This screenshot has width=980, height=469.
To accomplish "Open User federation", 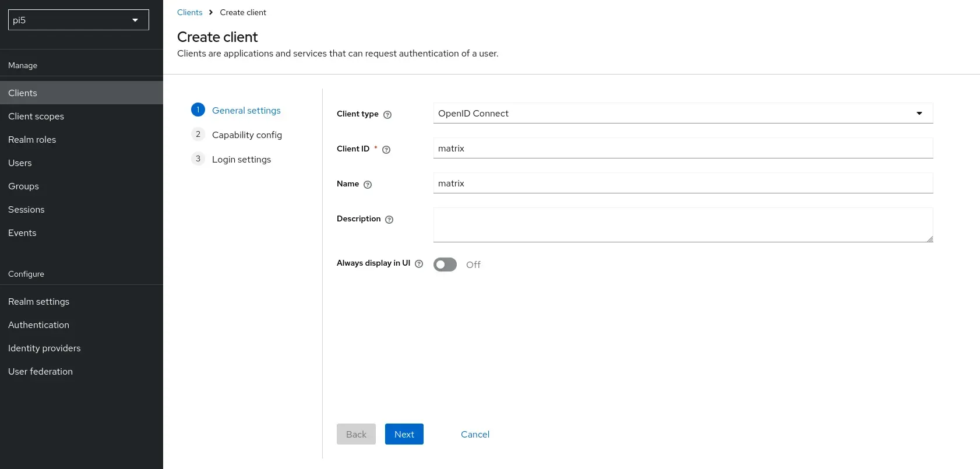I will tap(82, 371).
